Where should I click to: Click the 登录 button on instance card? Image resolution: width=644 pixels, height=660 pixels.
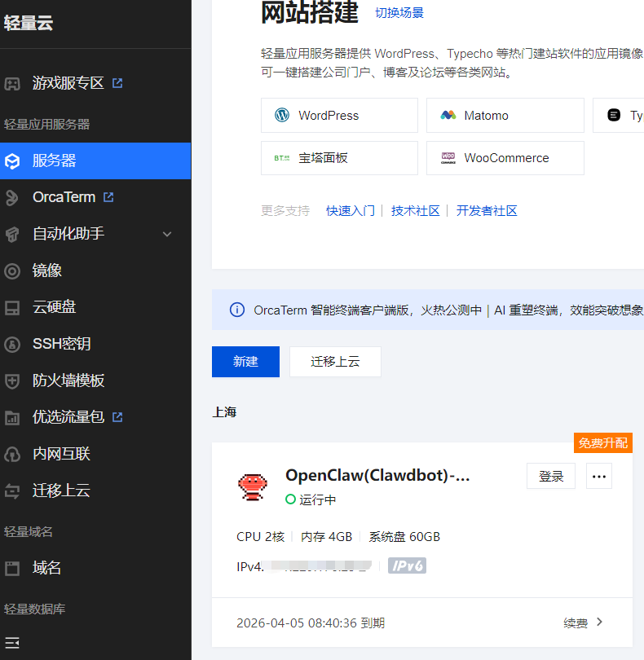click(551, 476)
